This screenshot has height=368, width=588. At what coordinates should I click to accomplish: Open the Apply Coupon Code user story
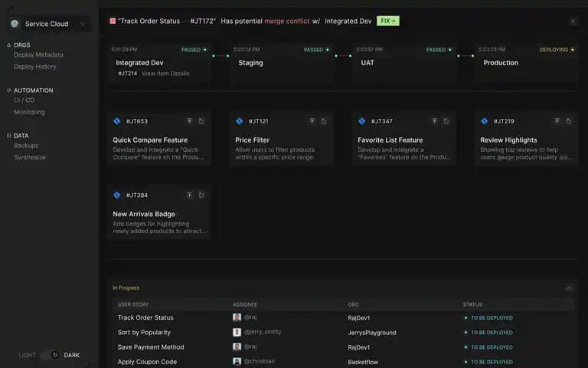tap(147, 362)
